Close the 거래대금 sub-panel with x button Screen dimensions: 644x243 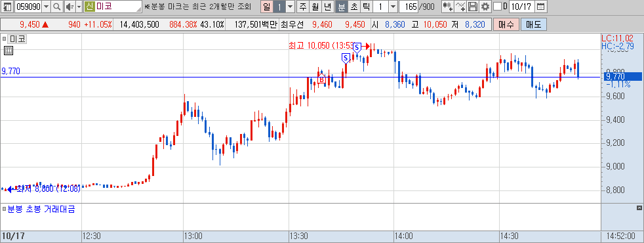click(x=639, y=208)
